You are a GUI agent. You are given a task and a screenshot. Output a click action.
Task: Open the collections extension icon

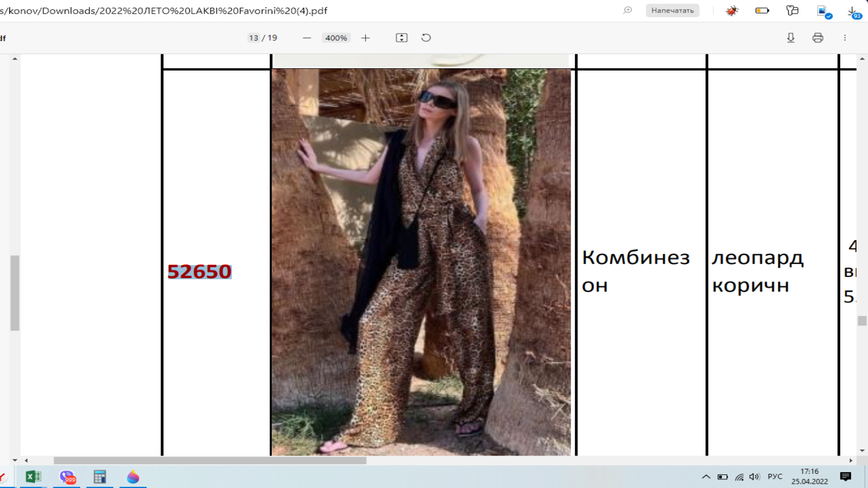(x=793, y=10)
